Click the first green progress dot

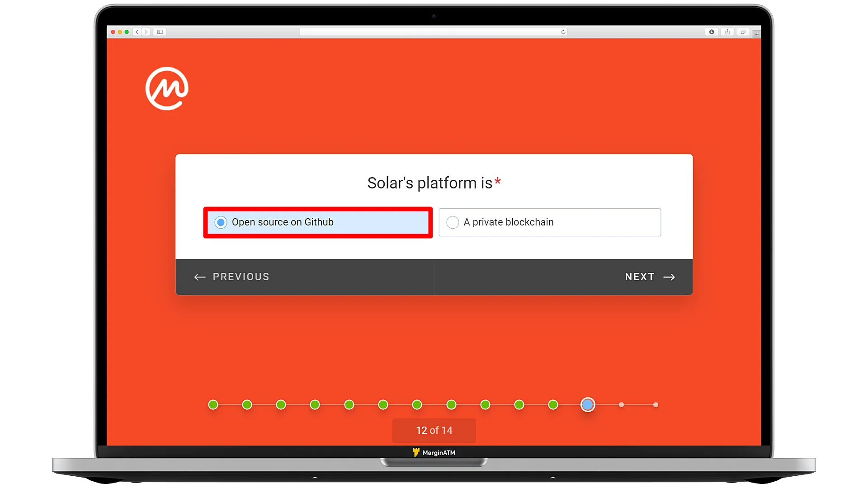click(213, 404)
